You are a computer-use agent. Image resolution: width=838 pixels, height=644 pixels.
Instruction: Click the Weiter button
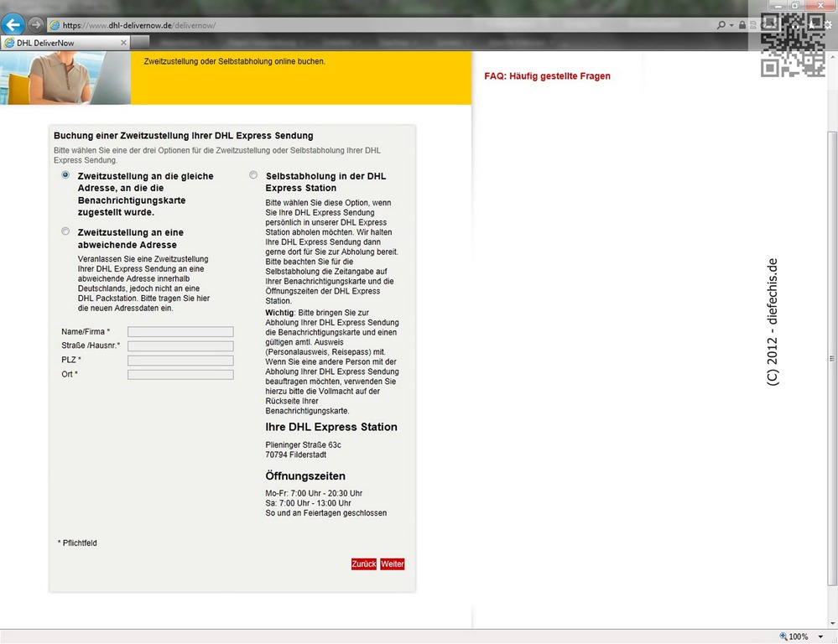point(393,563)
